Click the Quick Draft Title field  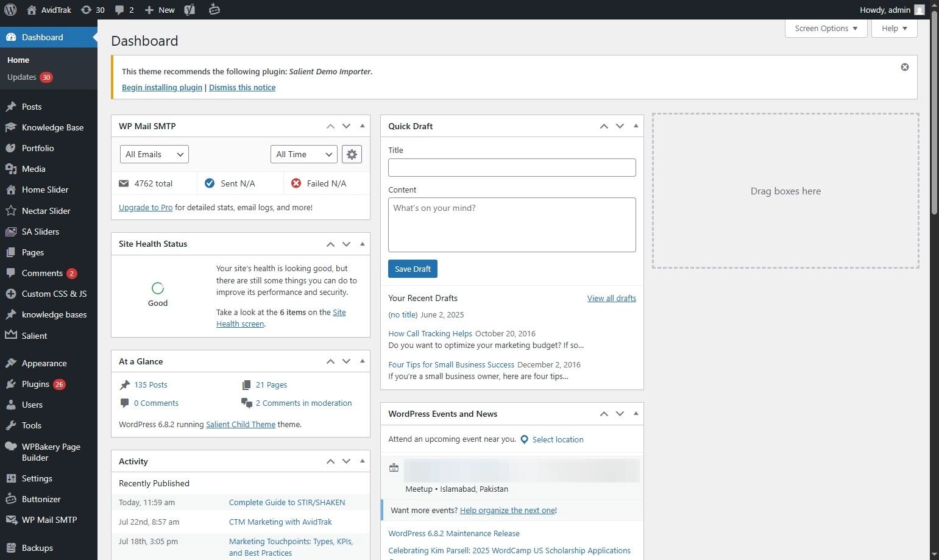pyautogui.click(x=512, y=168)
